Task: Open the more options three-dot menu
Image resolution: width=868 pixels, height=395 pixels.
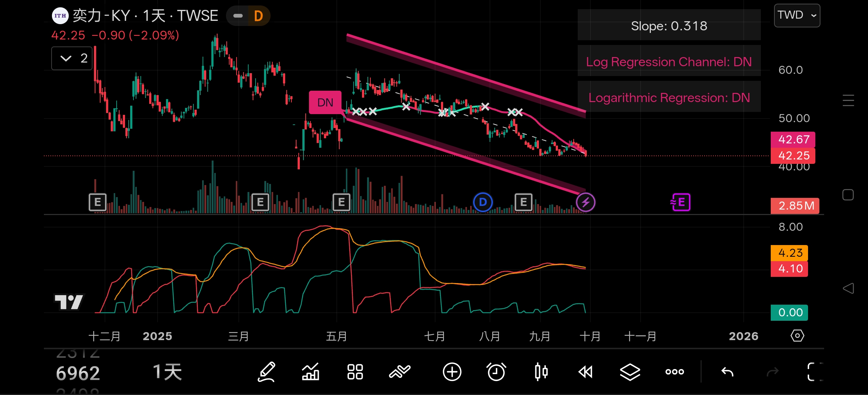Action: tap(674, 372)
